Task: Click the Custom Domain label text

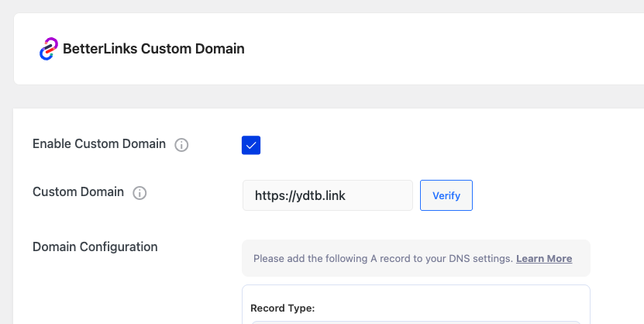Action: (x=78, y=192)
